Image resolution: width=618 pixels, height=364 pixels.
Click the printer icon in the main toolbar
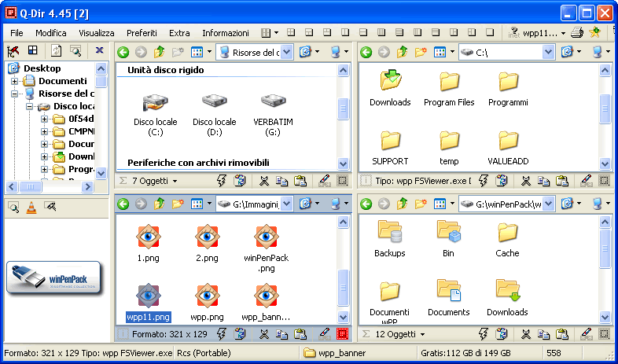coord(577,33)
